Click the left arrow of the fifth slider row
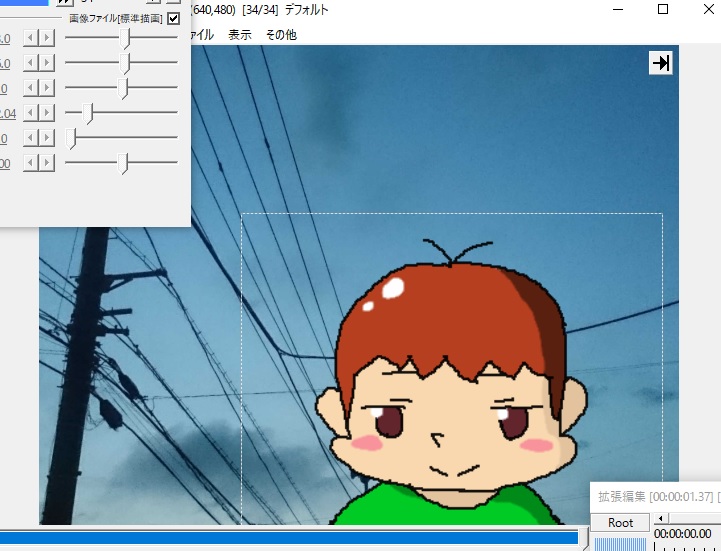 [x=30, y=138]
